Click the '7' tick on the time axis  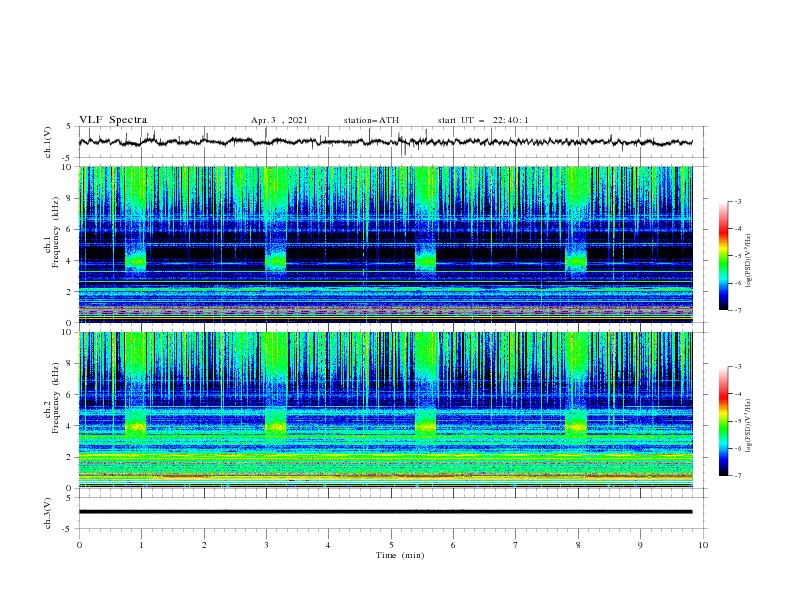click(x=516, y=545)
